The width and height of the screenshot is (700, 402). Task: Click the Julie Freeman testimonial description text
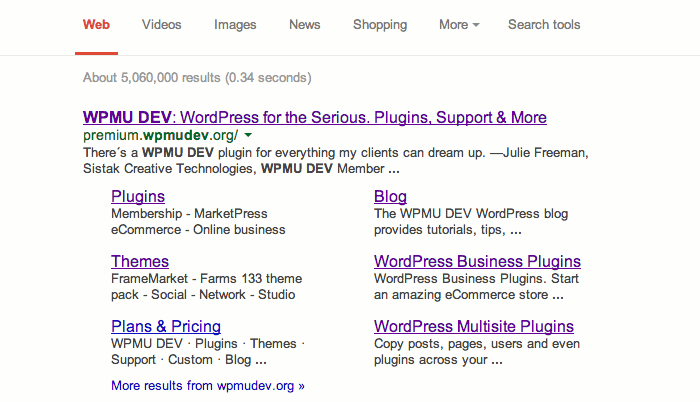336,161
